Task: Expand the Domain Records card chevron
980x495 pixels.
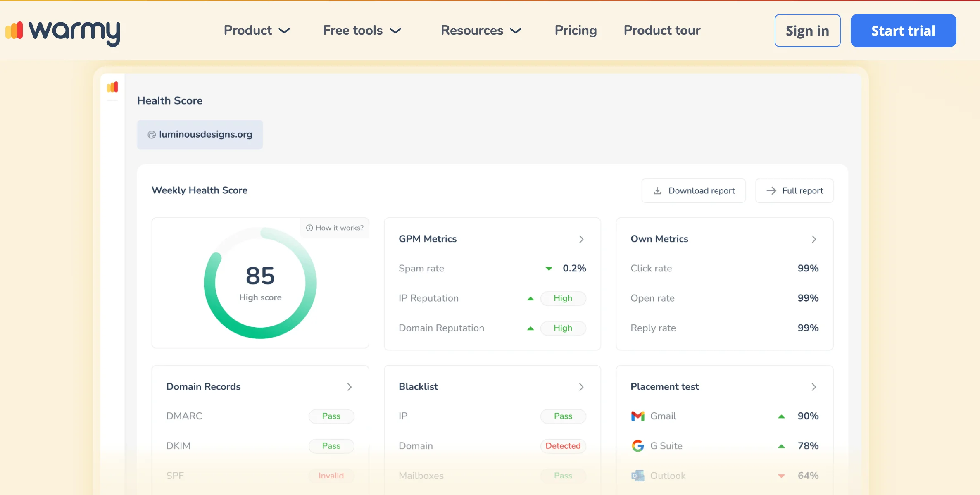Action: pyautogui.click(x=350, y=387)
